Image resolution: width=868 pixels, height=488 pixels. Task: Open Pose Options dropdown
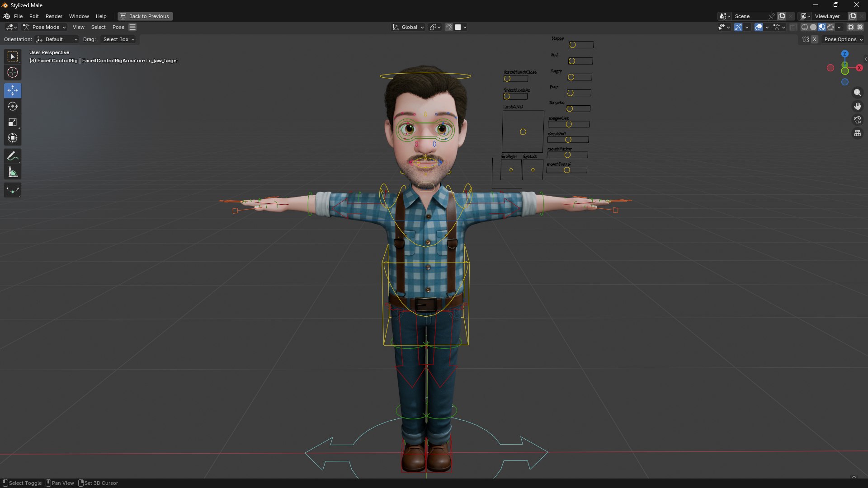pyautogui.click(x=843, y=39)
